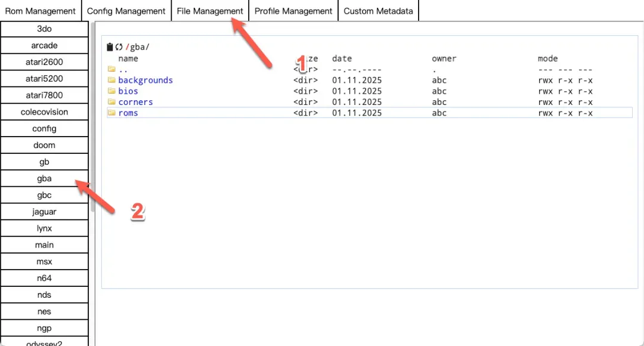This screenshot has width=644, height=346.
Task: Click the sidebar vertical scrollbar
Action: [92, 119]
